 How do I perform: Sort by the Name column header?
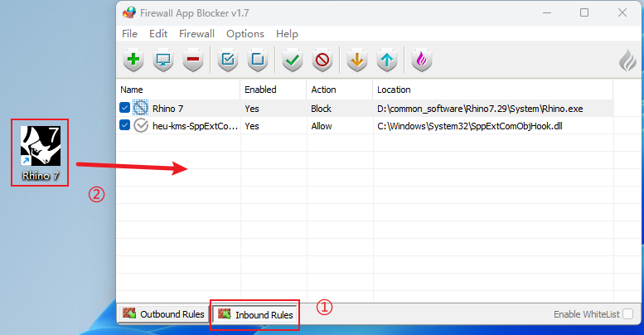pyautogui.click(x=178, y=90)
